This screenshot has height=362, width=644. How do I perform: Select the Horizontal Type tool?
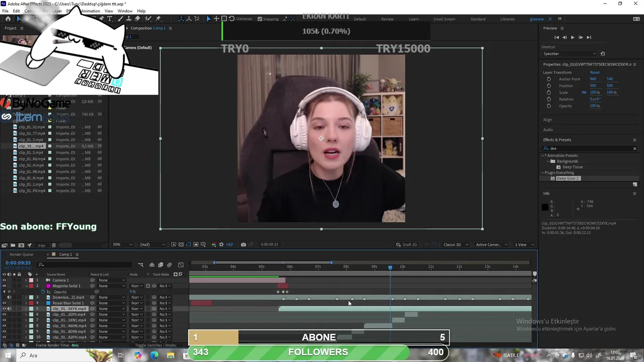click(x=110, y=19)
